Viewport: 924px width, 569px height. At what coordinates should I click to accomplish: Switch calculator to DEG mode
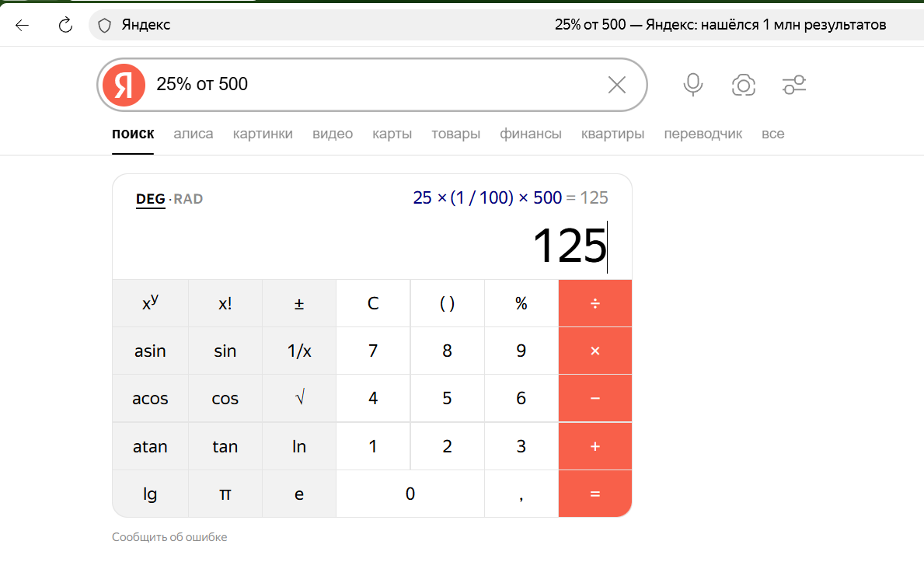(x=150, y=199)
